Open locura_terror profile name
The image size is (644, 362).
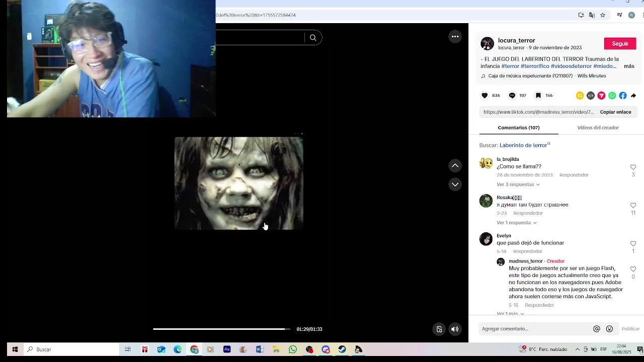[516, 40]
